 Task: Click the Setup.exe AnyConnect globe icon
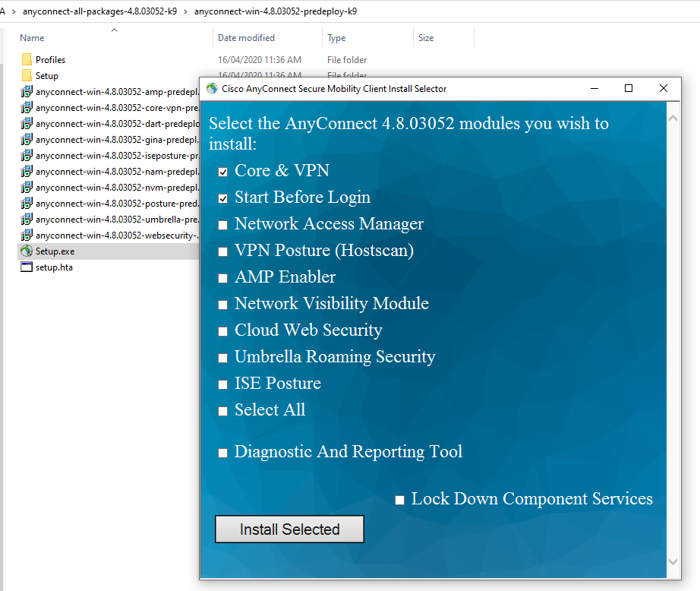pyautogui.click(x=27, y=251)
